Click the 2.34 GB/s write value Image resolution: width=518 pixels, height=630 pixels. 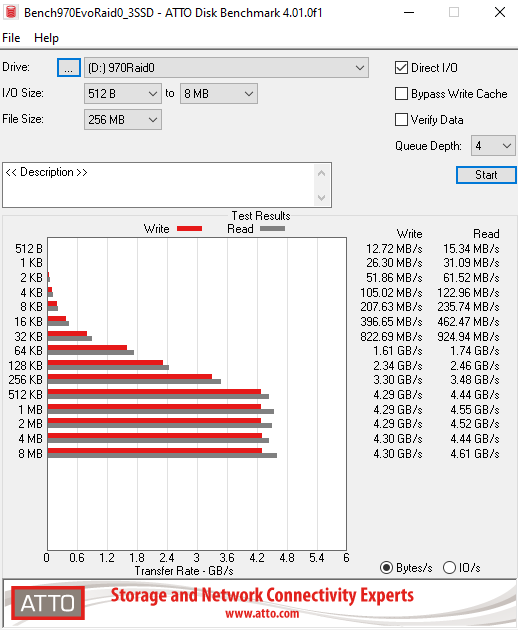[398, 366]
